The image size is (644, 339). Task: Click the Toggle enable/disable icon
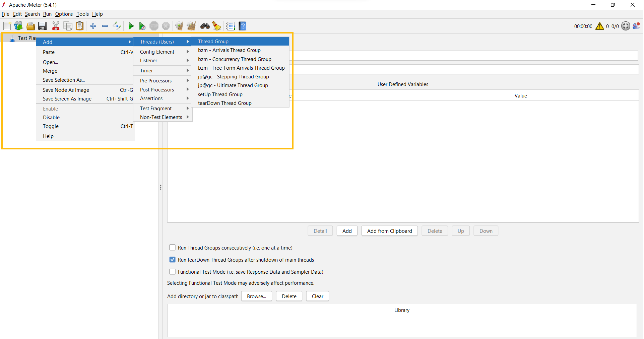pos(117,26)
